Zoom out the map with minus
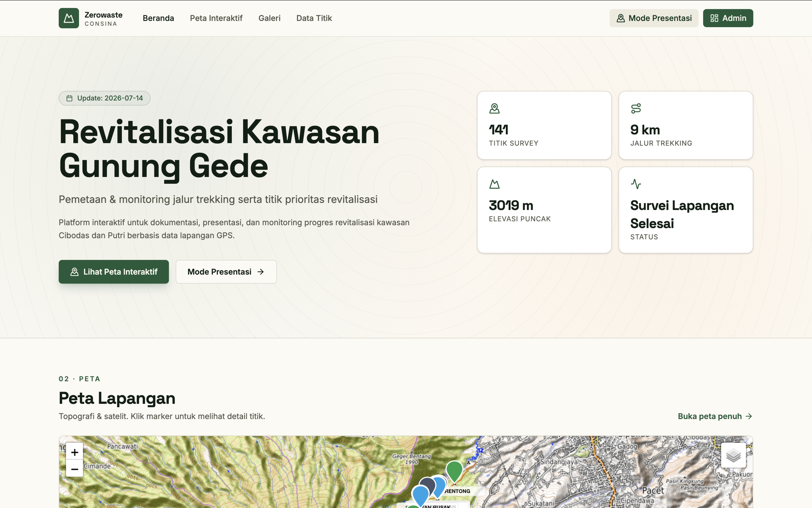This screenshot has width=812, height=508. click(74, 469)
